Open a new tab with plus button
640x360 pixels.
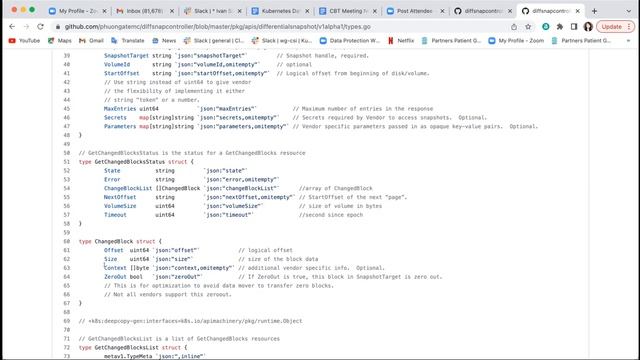click(x=594, y=11)
